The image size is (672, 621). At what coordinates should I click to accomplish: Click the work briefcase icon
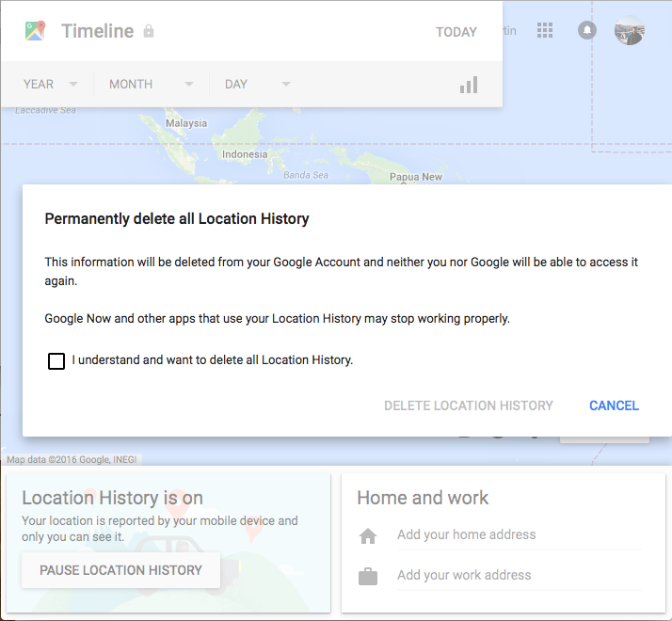(x=368, y=576)
